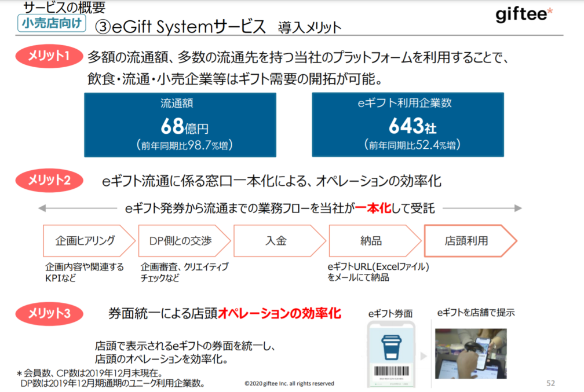Viewport: 584px width, 392px height.
Task: Click the DP側との交渉 flow step
Action: point(184,241)
